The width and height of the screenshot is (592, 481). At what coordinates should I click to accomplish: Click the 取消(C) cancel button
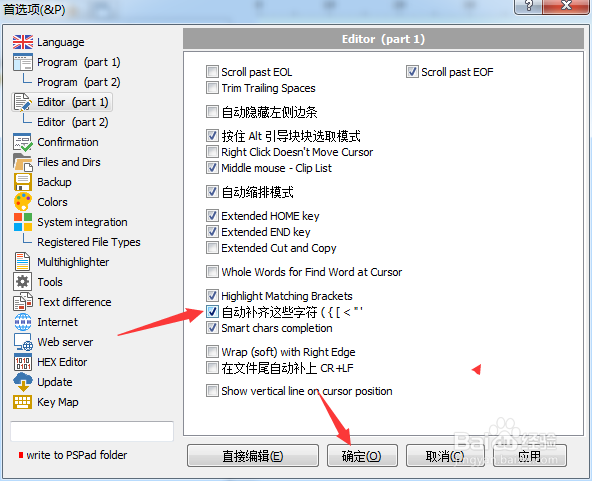[445, 456]
